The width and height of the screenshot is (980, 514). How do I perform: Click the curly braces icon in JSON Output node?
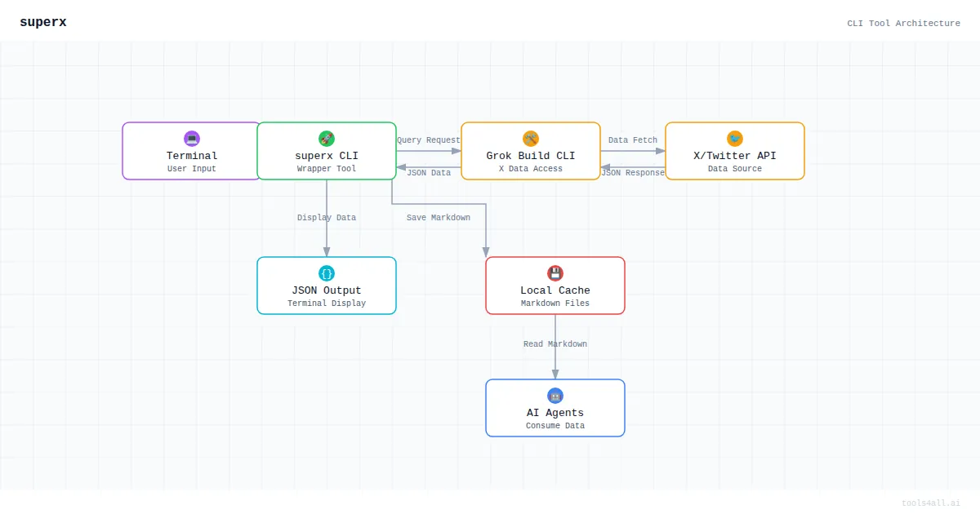tap(327, 273)
